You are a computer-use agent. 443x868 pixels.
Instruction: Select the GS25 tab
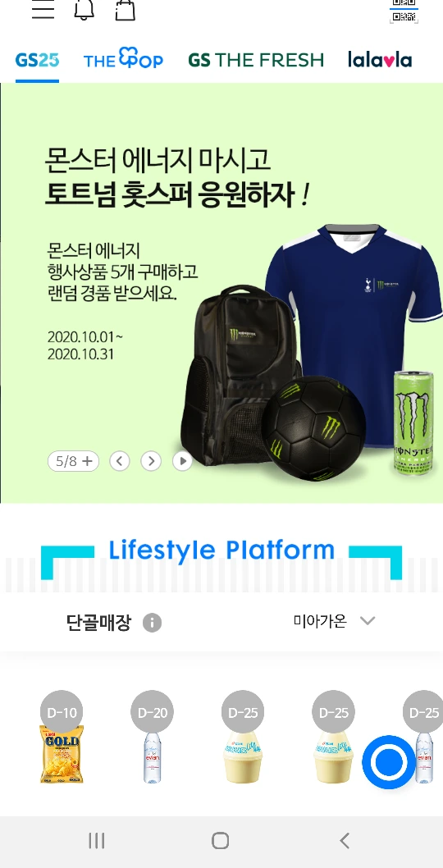tap(37, 60)
